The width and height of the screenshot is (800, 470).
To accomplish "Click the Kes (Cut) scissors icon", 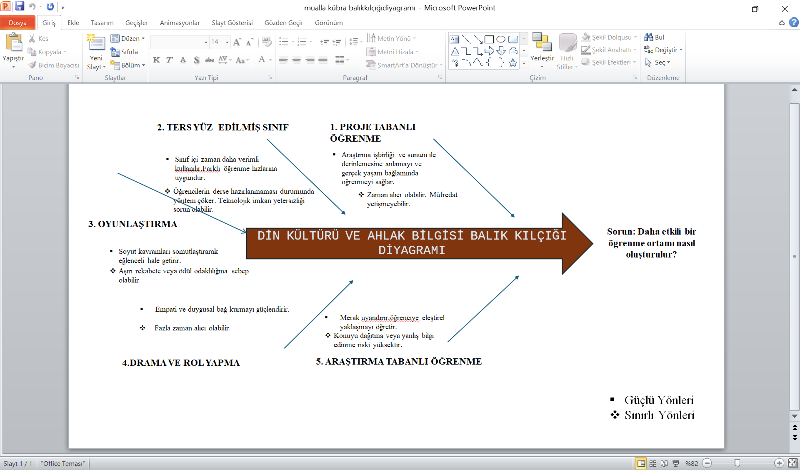I will pyautogui.click(x=33, y=38).
